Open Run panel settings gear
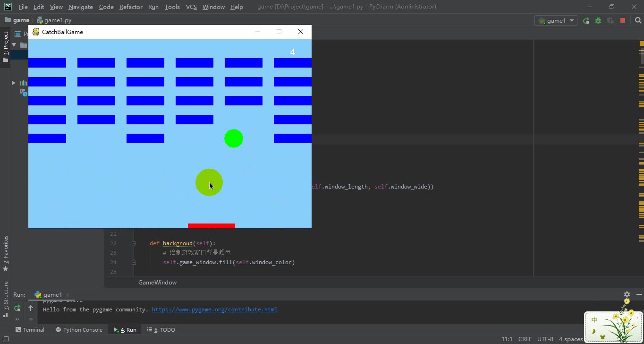Screen dimensions: 644x344 click(x=627, y=294)
